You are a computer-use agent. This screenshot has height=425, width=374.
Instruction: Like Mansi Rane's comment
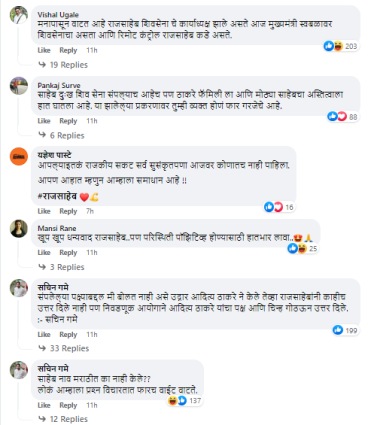44,253
